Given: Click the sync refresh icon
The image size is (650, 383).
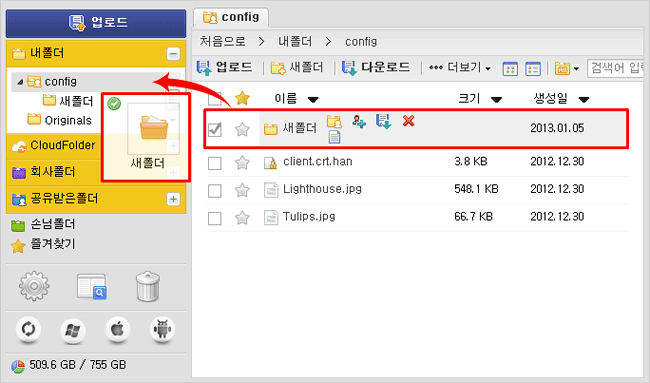Looking at the screenshot, I should point(28,330).
